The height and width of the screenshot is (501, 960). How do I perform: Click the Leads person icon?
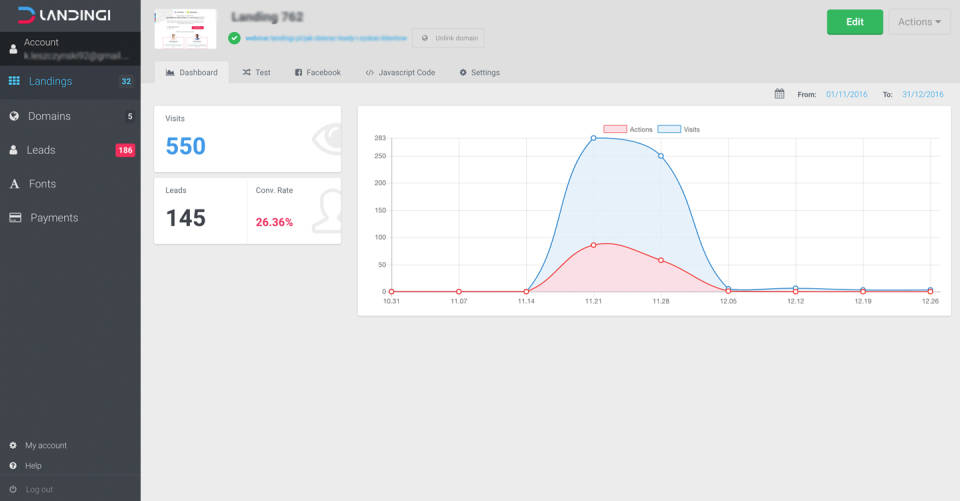click(x=14, y=150)
